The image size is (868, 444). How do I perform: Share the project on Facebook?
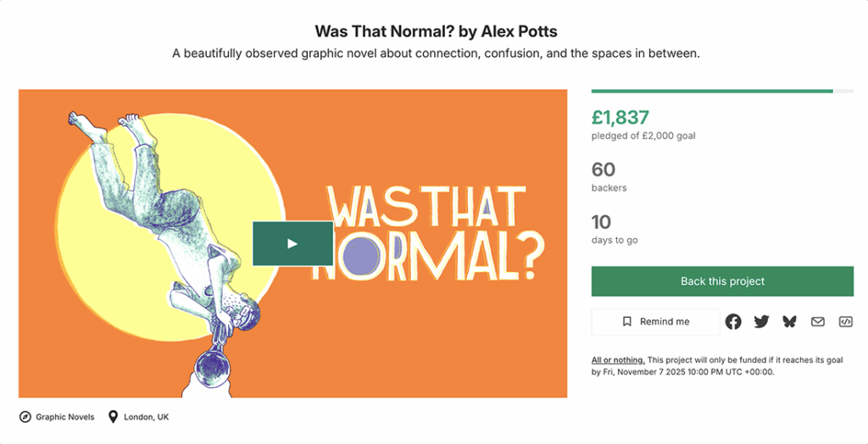[x=733, y=322]
